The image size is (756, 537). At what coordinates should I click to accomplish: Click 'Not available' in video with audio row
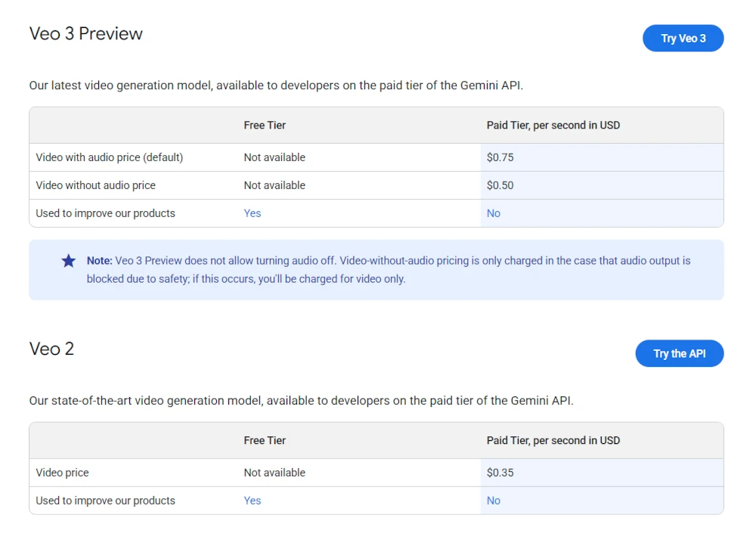point(274,157)
